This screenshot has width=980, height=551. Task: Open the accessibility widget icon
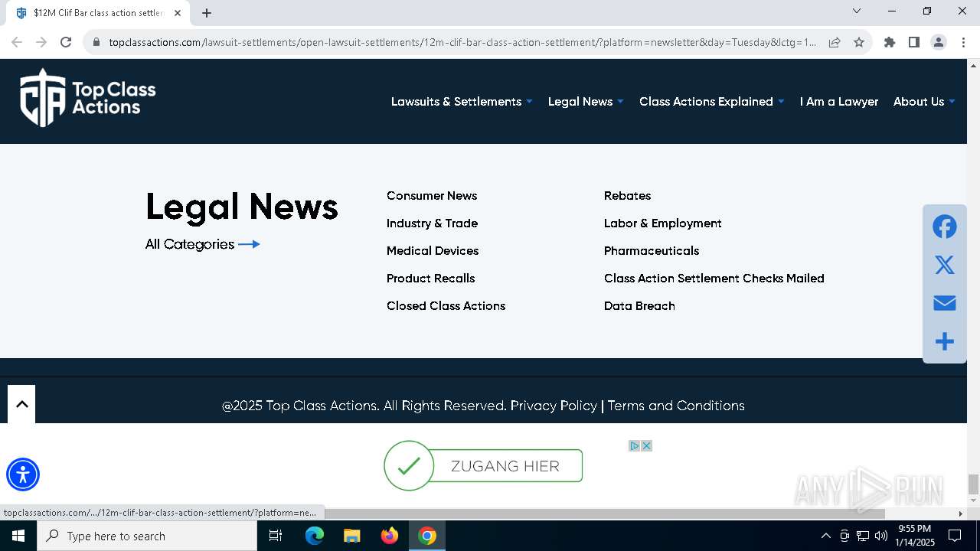[x=23, y=474]
